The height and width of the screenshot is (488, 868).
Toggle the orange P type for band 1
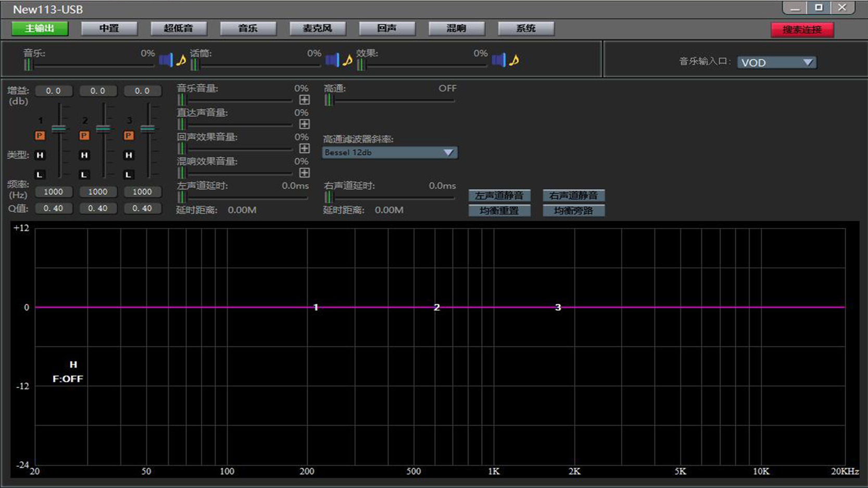coord(40,136)
